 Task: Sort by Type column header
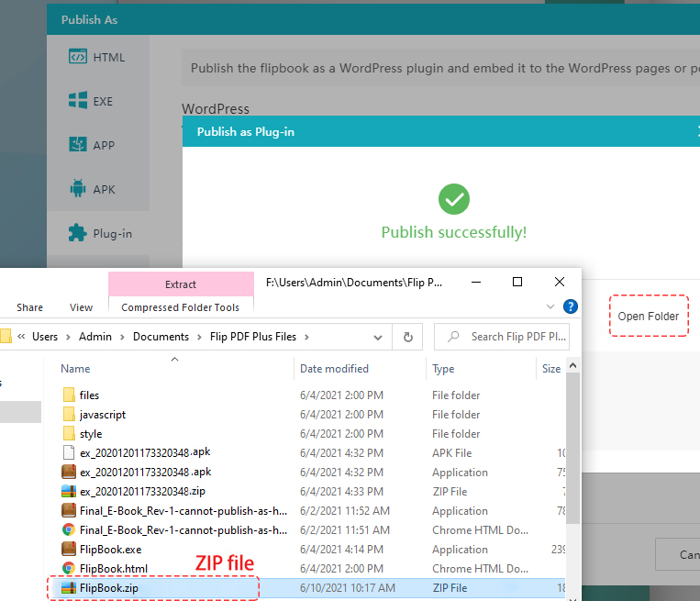click(443, 369)
